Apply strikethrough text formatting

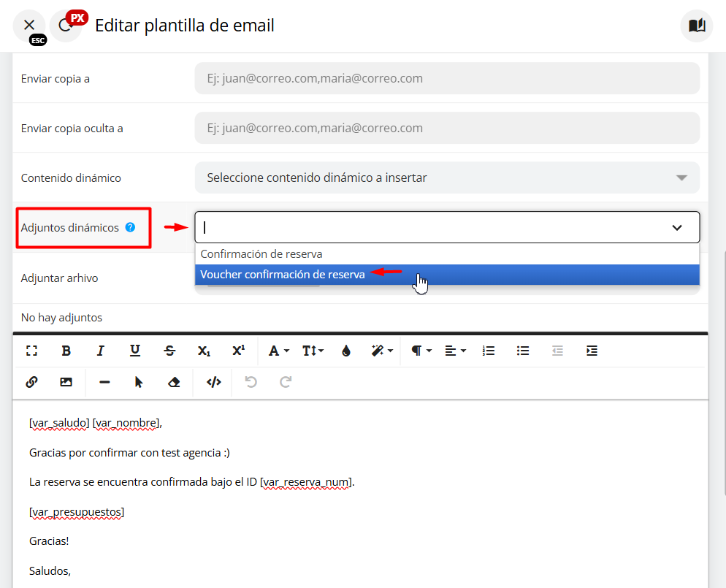point(169,351)
